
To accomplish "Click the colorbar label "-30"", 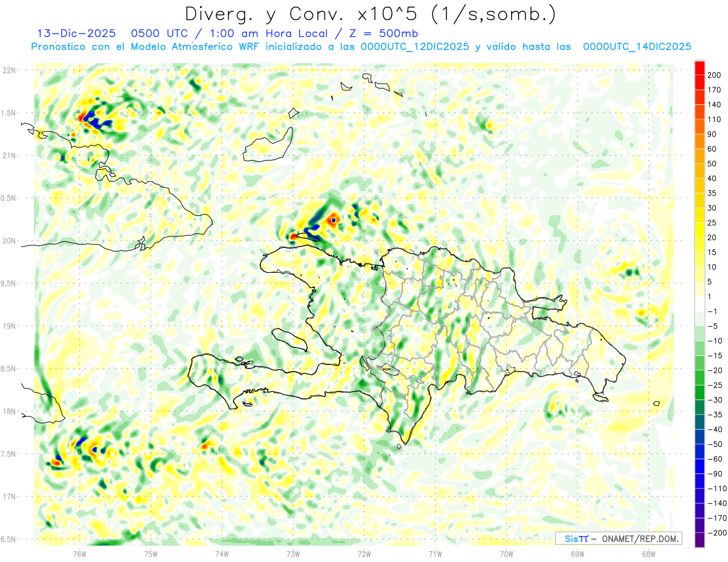I will [715, 400].
